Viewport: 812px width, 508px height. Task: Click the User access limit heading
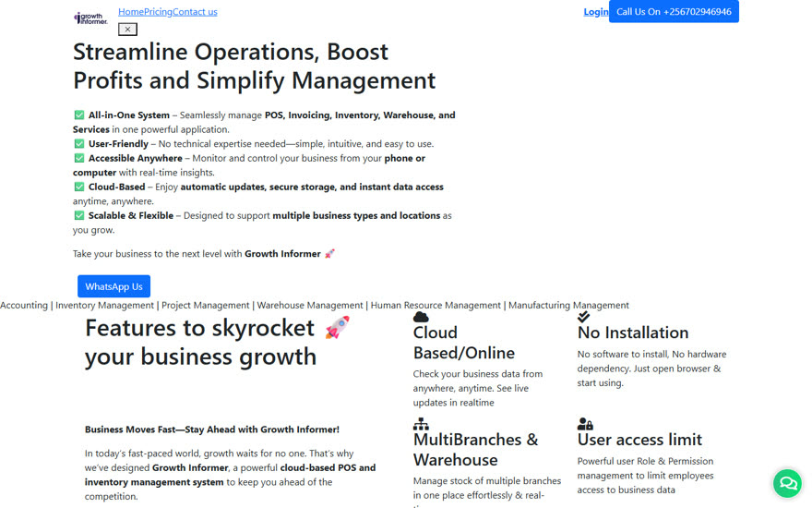639,440
